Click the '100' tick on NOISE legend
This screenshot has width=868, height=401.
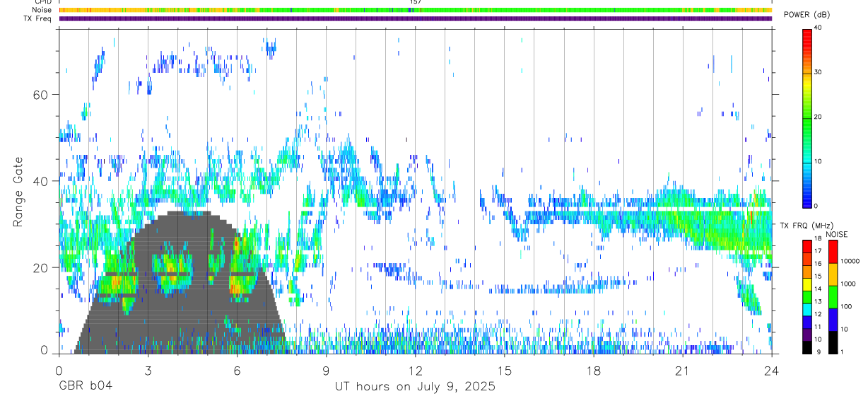coord(846,306)
